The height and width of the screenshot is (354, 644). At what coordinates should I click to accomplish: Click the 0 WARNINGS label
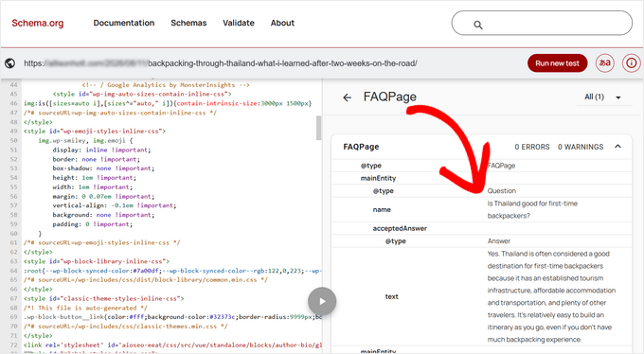pos(581,147)
